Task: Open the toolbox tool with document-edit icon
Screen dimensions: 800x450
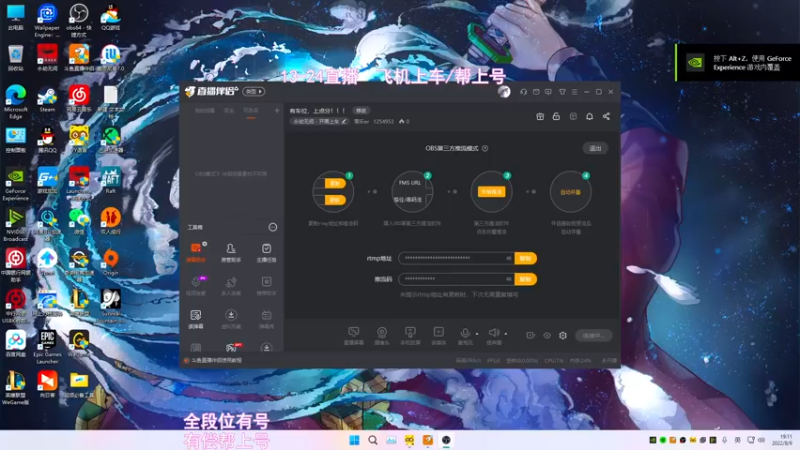Action: click(196, 318)
